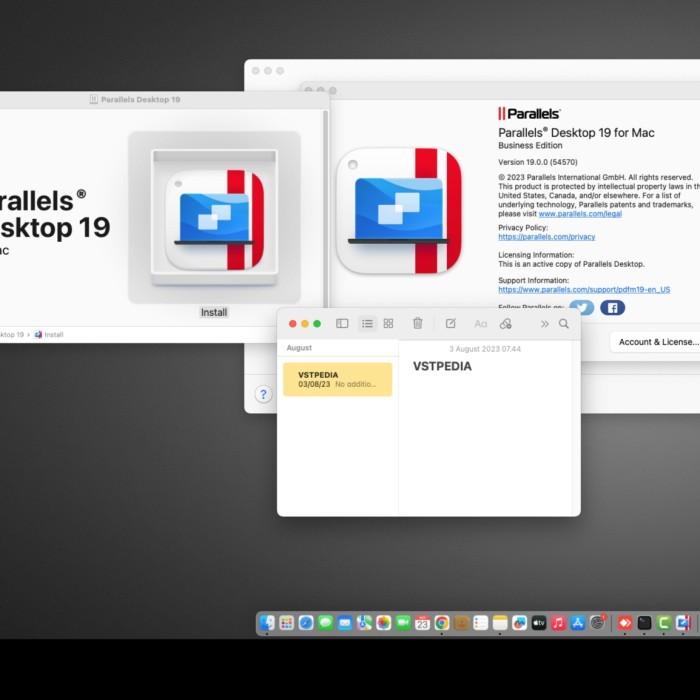This screenshot has height=700, width=700.
Task: Open search in Notes toolbar
Action: pyautogui.click(x=564, y=324)
